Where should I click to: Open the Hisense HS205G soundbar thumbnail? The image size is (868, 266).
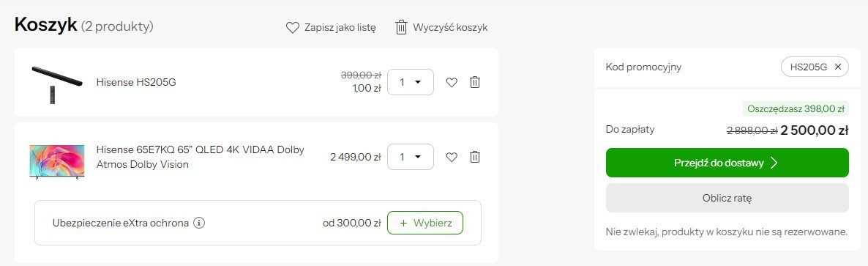[56, 83]
